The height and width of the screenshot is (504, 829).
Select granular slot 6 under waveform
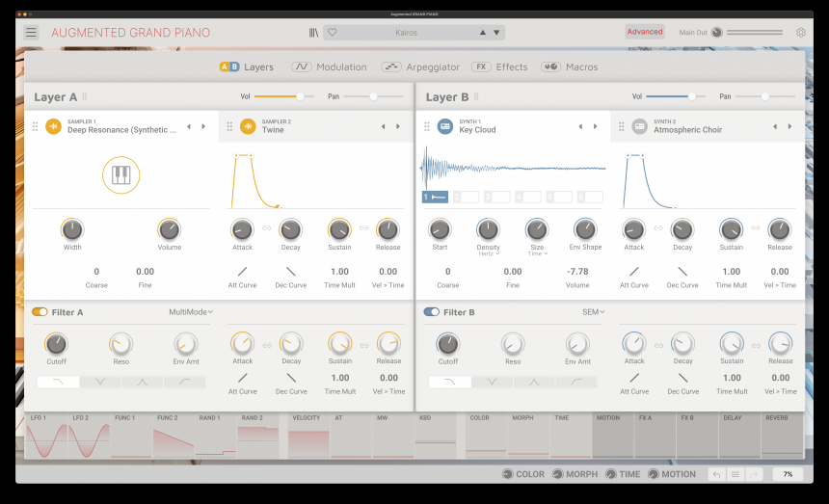point(590,197)
